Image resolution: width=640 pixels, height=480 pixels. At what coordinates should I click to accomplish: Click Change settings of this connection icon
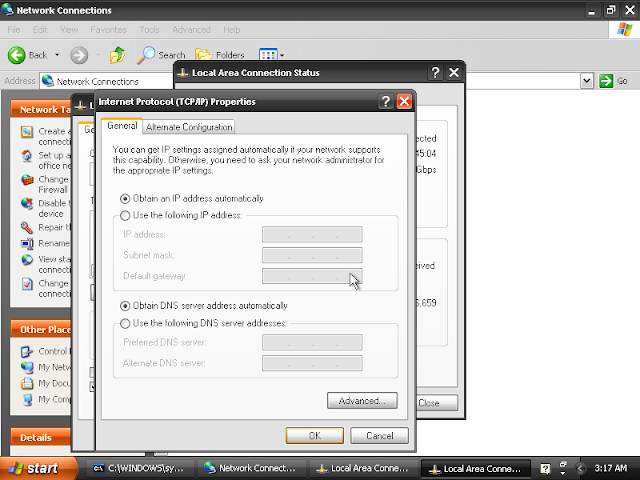click(27, 284)
